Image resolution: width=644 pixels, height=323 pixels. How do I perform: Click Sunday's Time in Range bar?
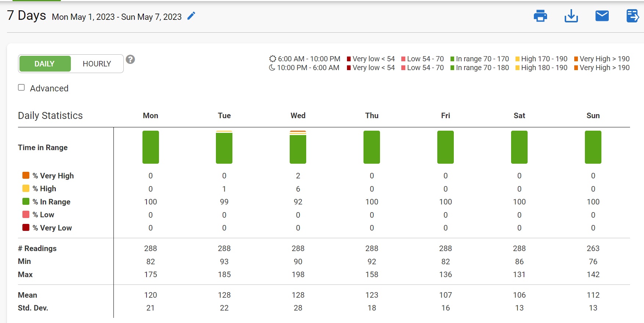(593, 147)
